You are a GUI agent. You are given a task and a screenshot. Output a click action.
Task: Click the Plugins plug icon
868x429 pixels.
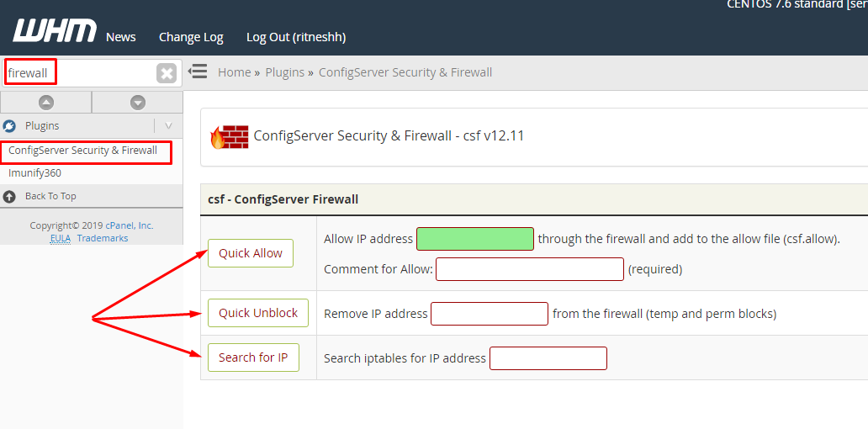[10, 126]
